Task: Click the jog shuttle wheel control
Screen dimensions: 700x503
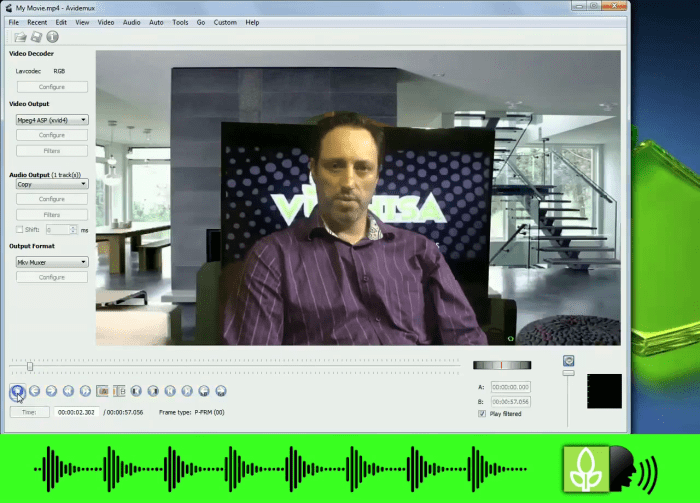Action: point(502,365)
